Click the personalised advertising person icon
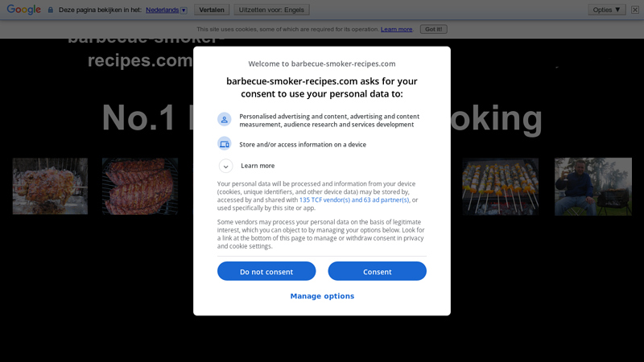The width and height of the screenshot is (644, 362). pyautogui.click(x=225, y=119)
